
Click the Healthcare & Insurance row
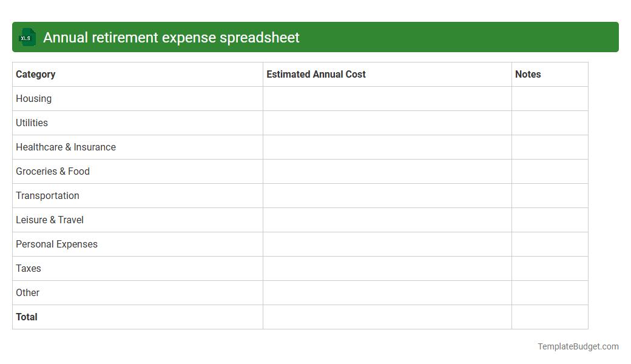pos(66,147)
